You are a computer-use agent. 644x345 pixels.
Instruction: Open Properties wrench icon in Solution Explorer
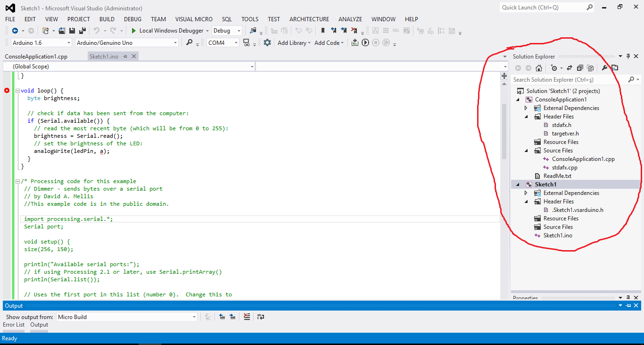tap(604, 68)
